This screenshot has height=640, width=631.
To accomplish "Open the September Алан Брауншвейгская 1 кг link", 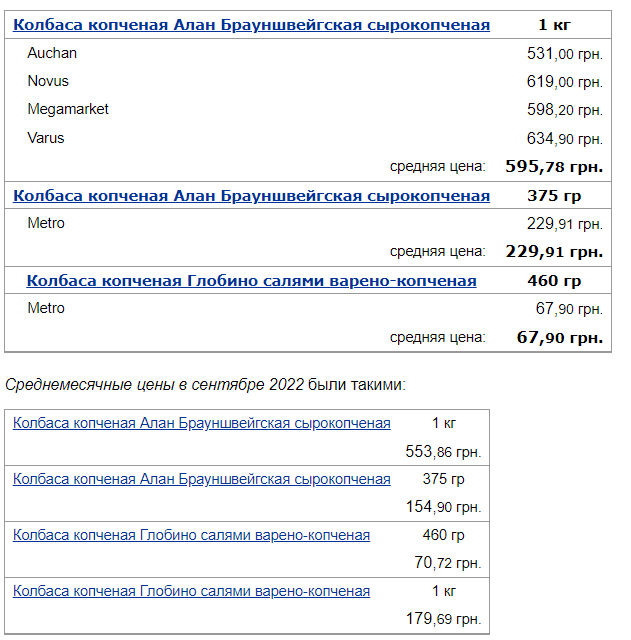I will pos(202,423).
